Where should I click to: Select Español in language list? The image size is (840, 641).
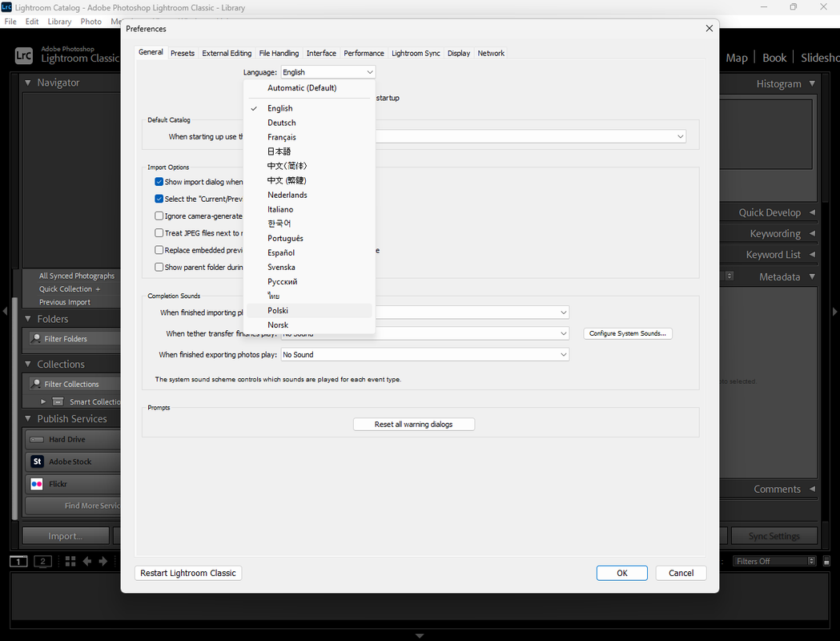[309, 252]
